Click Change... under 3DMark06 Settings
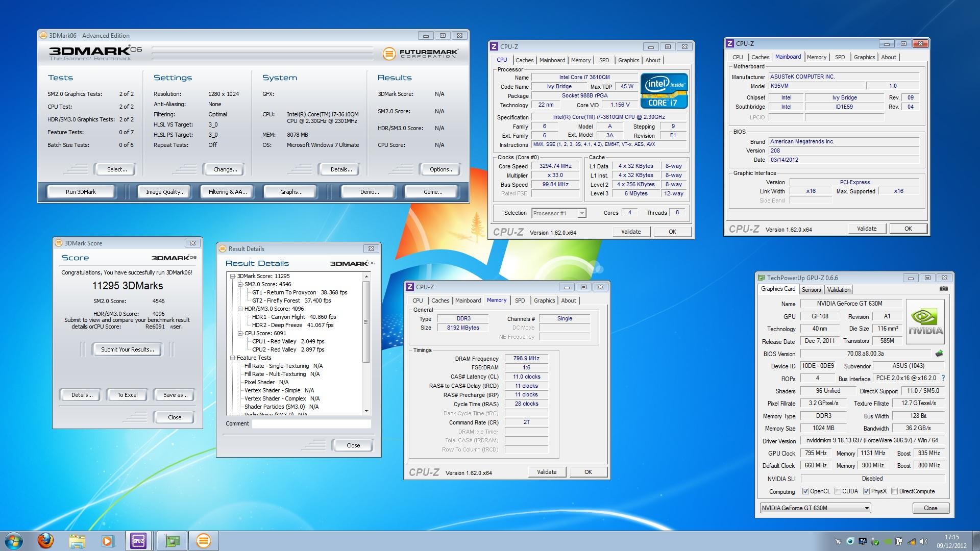The height and width of the screenshot is (551, 980). (x=225, y=169)
